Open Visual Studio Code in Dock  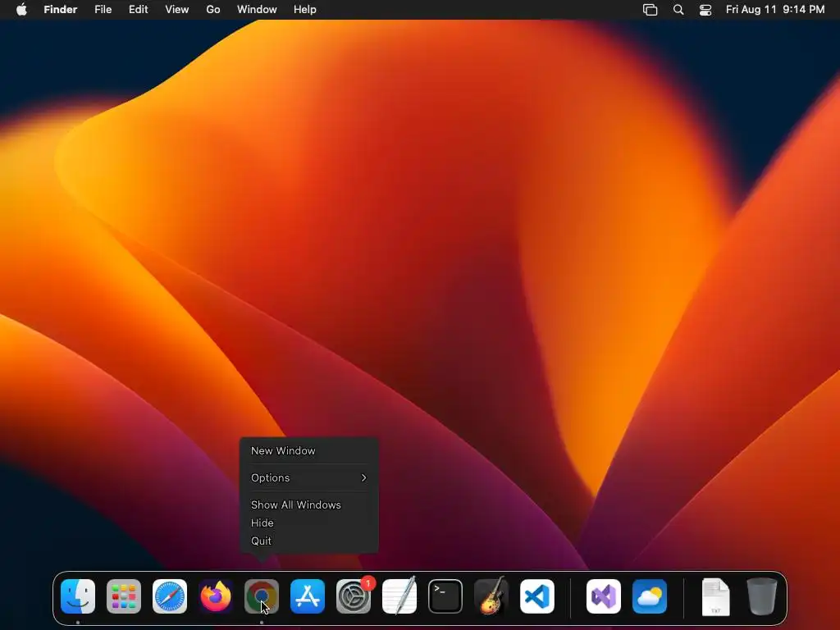pos(537,596)
